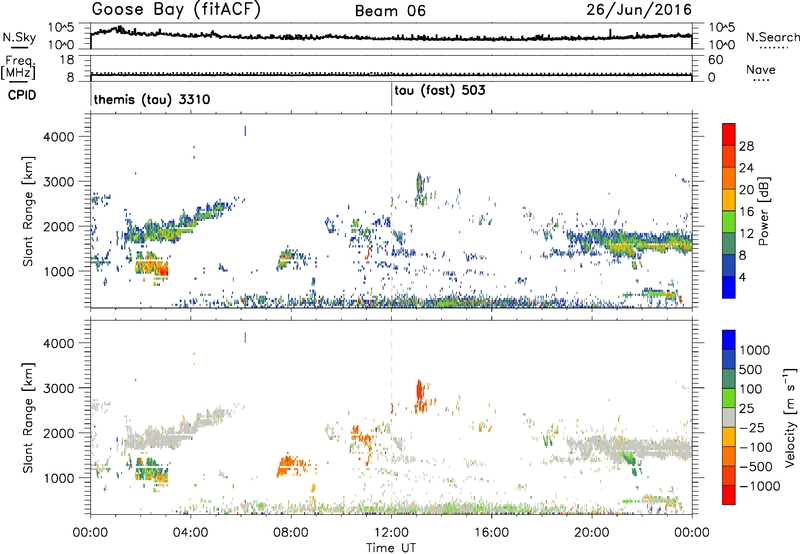This screenshot has height=554, width=800.
Task: Select the 'tau (fast) 503' mode label
Action: click(440, 90)
